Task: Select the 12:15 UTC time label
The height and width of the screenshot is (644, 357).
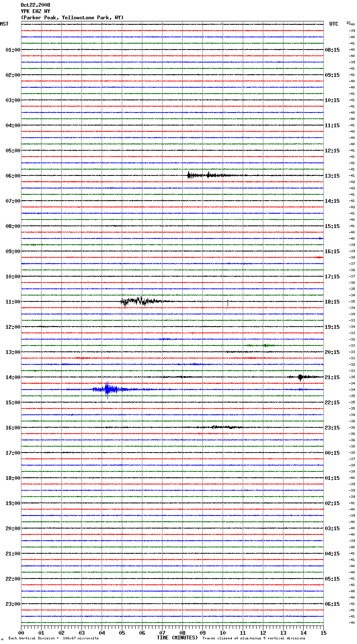Action: pos(332,151)
